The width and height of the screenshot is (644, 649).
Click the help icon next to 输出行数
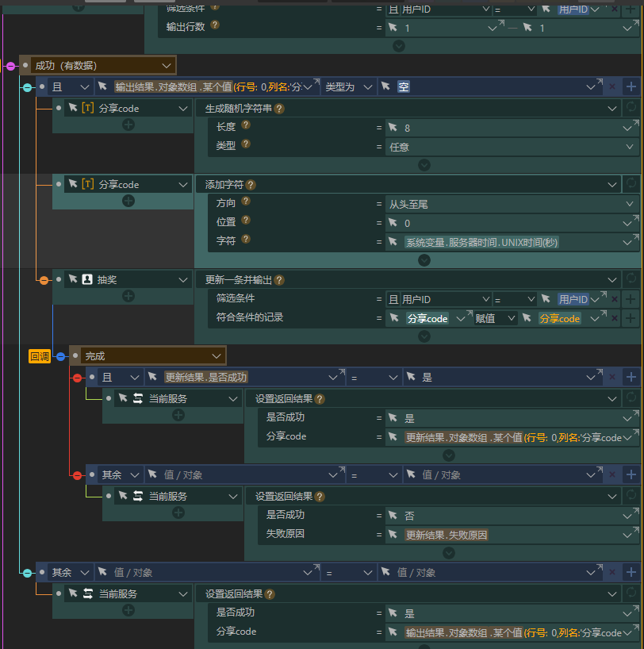(x=214, y=25)
